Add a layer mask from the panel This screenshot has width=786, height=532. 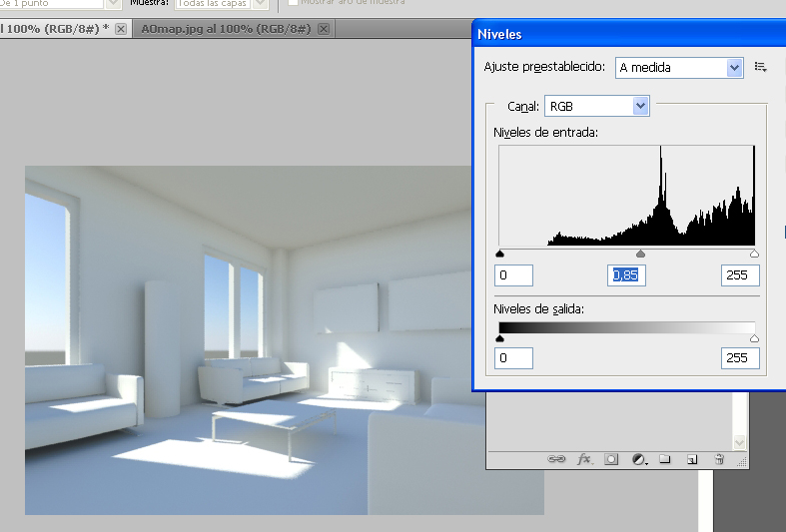coord(611,459)
